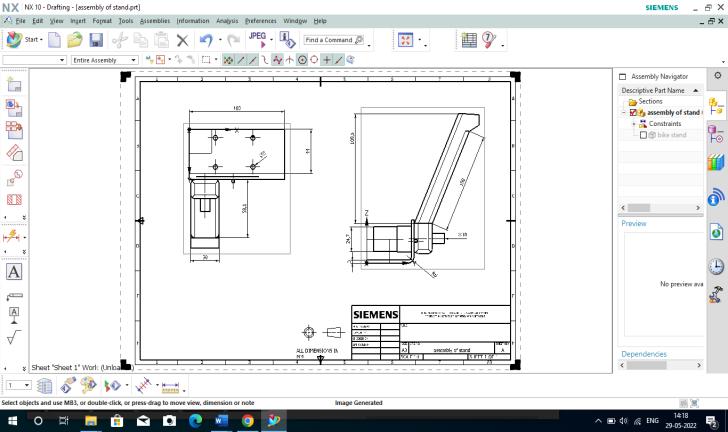Expand the Dependencies section
The height and width of the screenshot is (432, 728).
click(644, 354)
